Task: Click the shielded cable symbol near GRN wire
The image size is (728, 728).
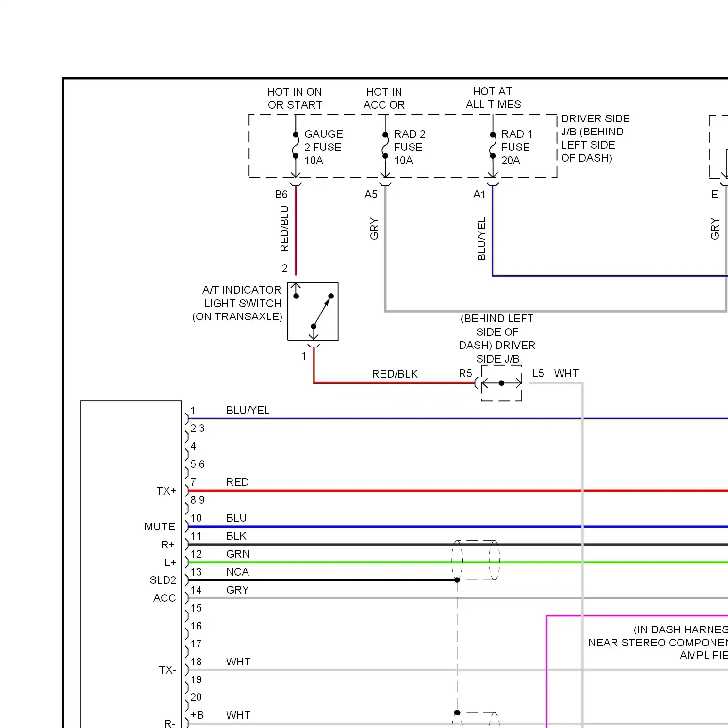Action: coord(476,560)
